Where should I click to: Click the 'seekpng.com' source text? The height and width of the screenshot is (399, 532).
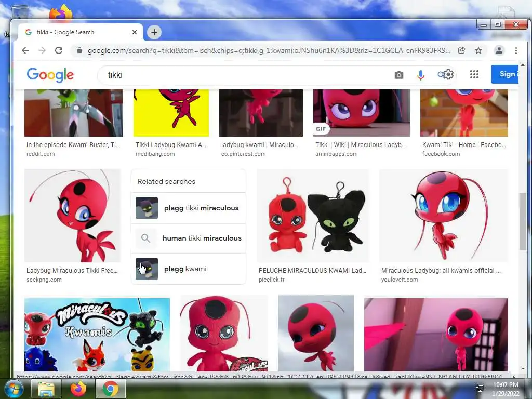tap(44, 280)
